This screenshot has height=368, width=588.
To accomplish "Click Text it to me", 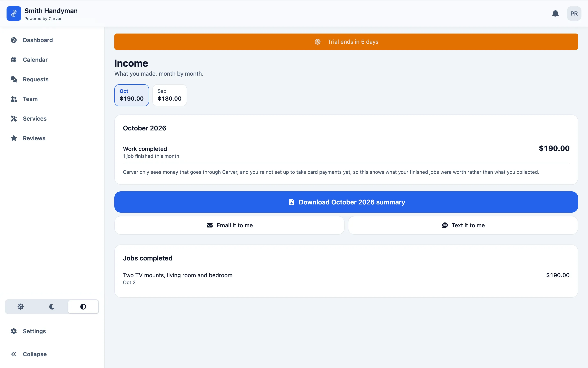I will pos(463,225).
